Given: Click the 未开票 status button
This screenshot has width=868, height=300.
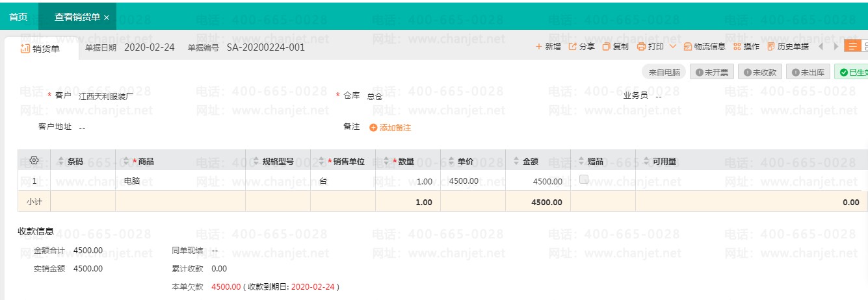Looking at the screenshot, I should pos(711,72).
